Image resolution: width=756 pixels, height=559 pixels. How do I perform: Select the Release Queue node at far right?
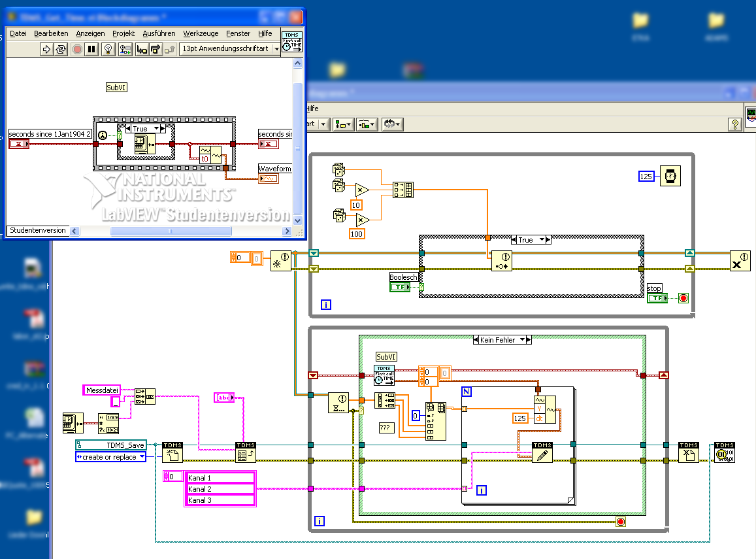[740, 261]
